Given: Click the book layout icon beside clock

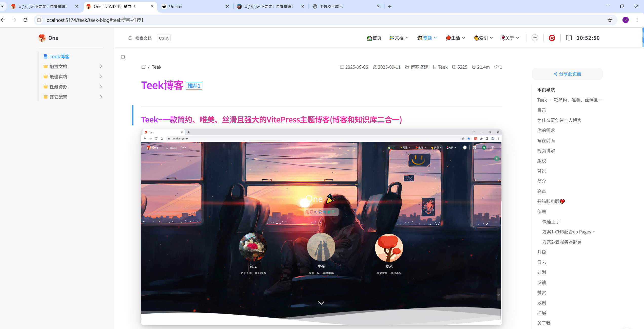Looking at the screenshot, I should tap(569, 38).
